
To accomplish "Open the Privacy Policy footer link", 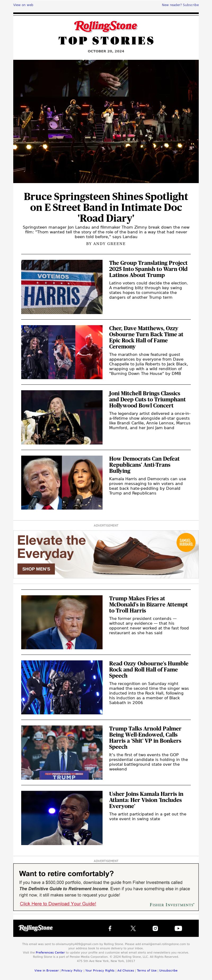I will [x=72, y=970].
